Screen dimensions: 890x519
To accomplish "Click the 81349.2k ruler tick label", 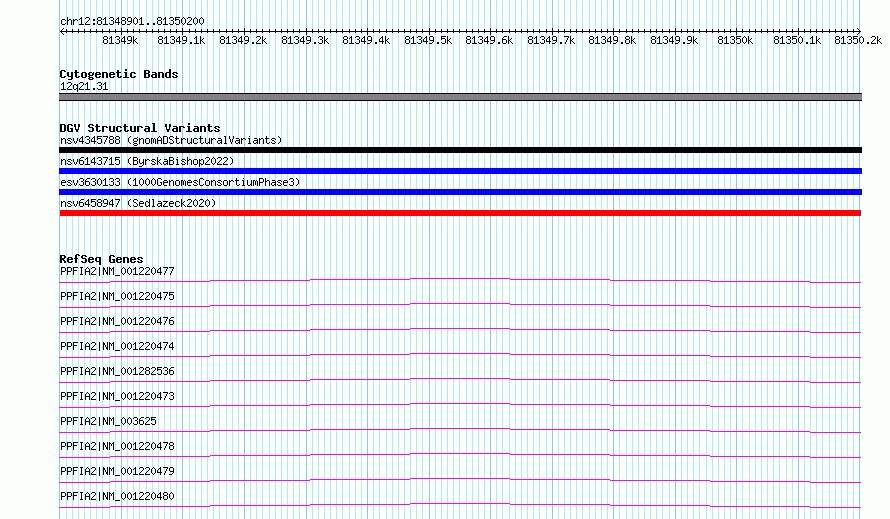I will click(x=243, y=40).
